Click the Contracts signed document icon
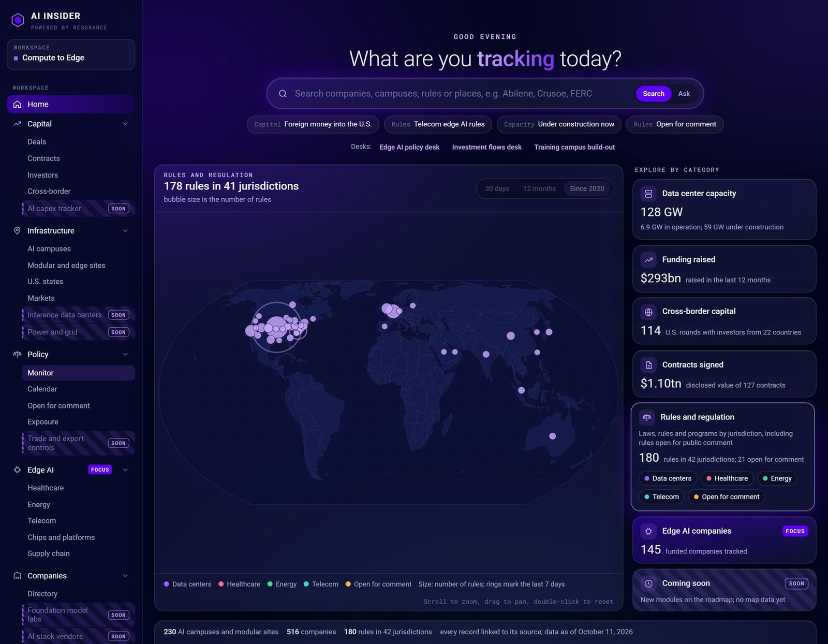 (x=648, y=365)
